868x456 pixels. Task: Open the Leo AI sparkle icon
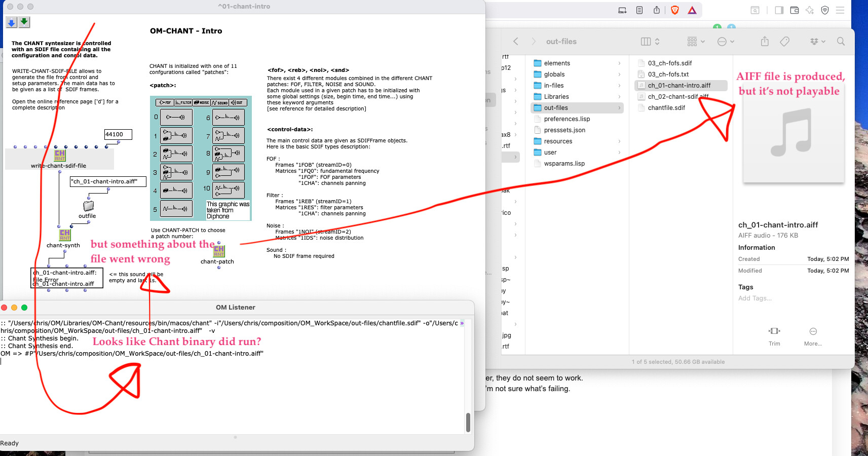point(810,10)
